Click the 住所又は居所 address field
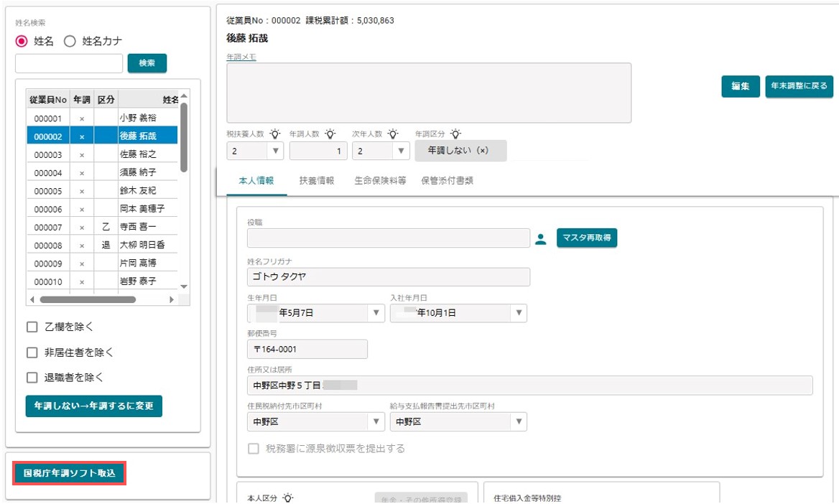The width and height of the screenshot is (839, 504). tap(529, 386)
